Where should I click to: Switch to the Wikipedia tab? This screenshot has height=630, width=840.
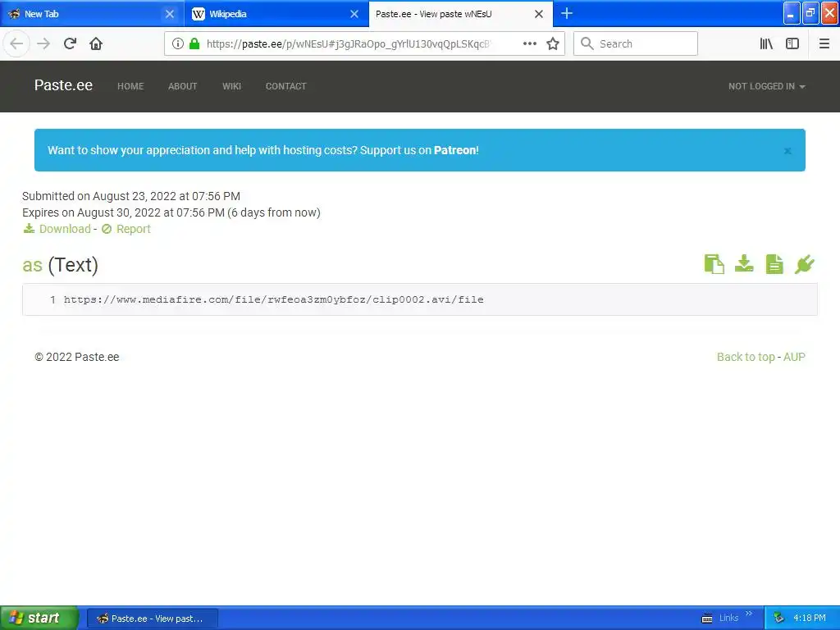[276, 14]
